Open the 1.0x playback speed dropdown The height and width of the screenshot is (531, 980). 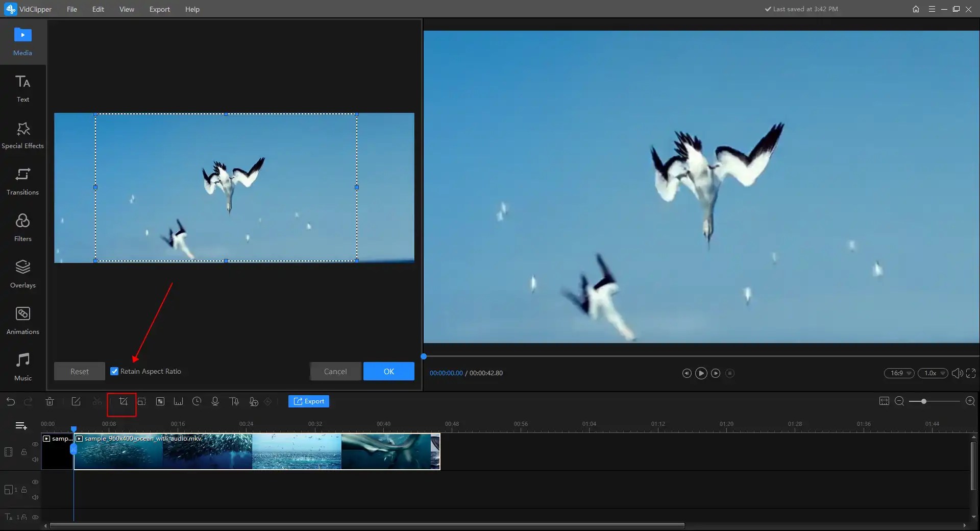pyautogui.click(x=933, y=373)
